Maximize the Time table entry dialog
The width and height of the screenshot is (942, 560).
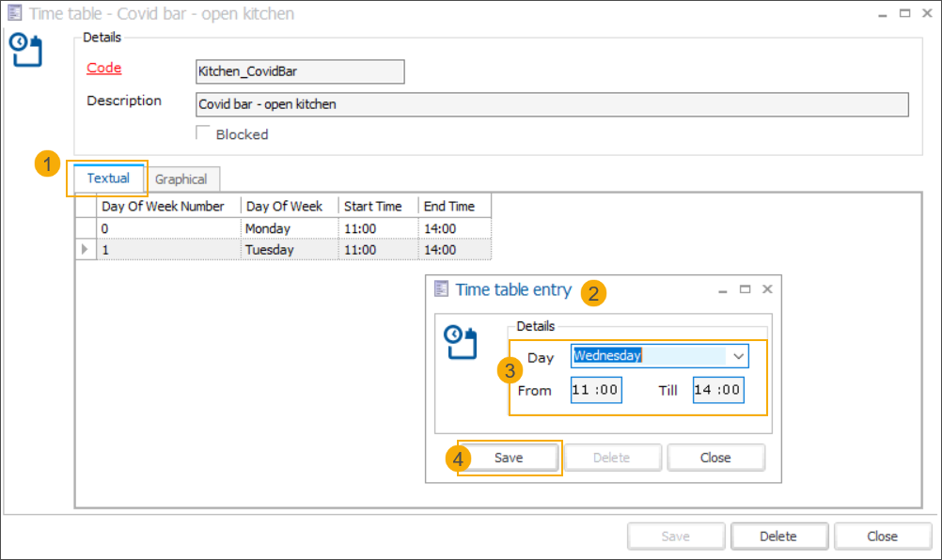(745, 289)
